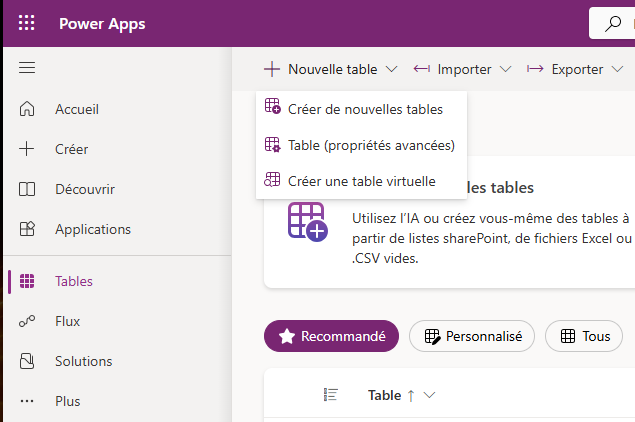
Task: Click the Flux flow icon
Action: click(27, 321)
